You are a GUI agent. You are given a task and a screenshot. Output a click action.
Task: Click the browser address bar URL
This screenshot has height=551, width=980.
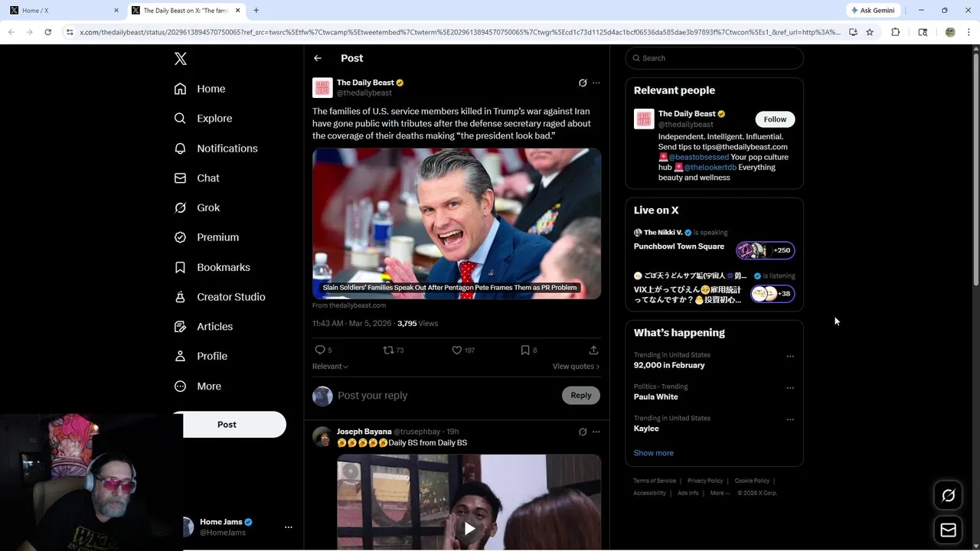point(459,32)
